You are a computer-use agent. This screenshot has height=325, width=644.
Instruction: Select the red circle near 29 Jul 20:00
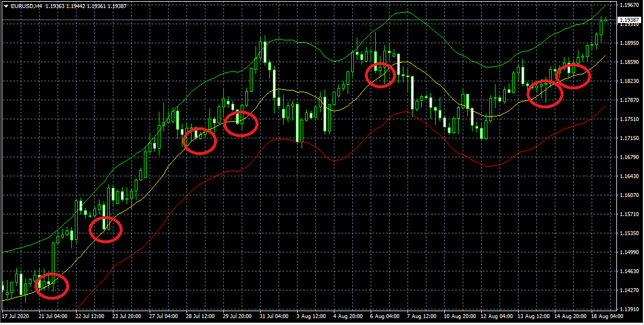240,123
